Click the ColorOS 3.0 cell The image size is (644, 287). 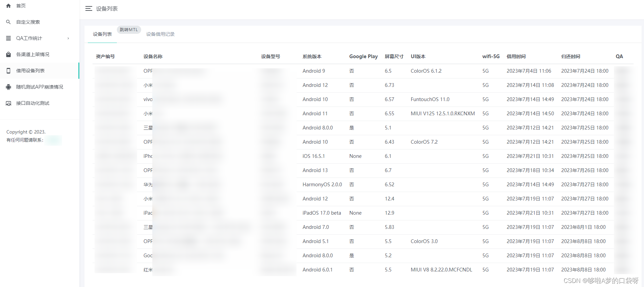[x=424, y=241]
